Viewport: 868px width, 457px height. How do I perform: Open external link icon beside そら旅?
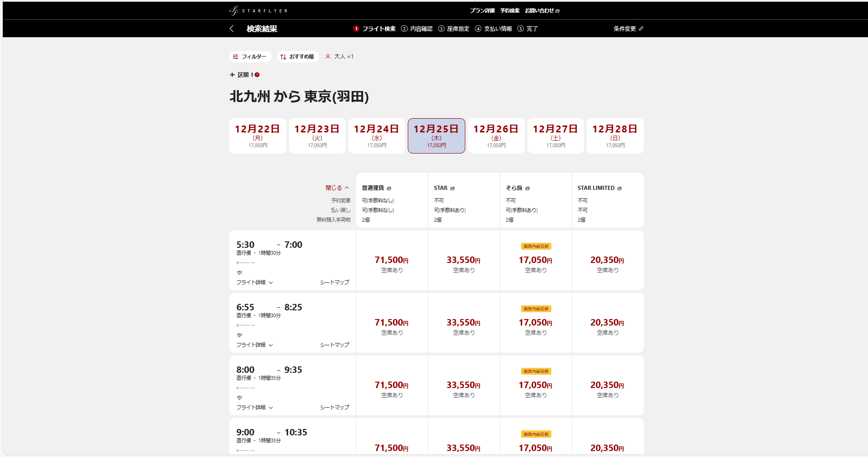527,189
